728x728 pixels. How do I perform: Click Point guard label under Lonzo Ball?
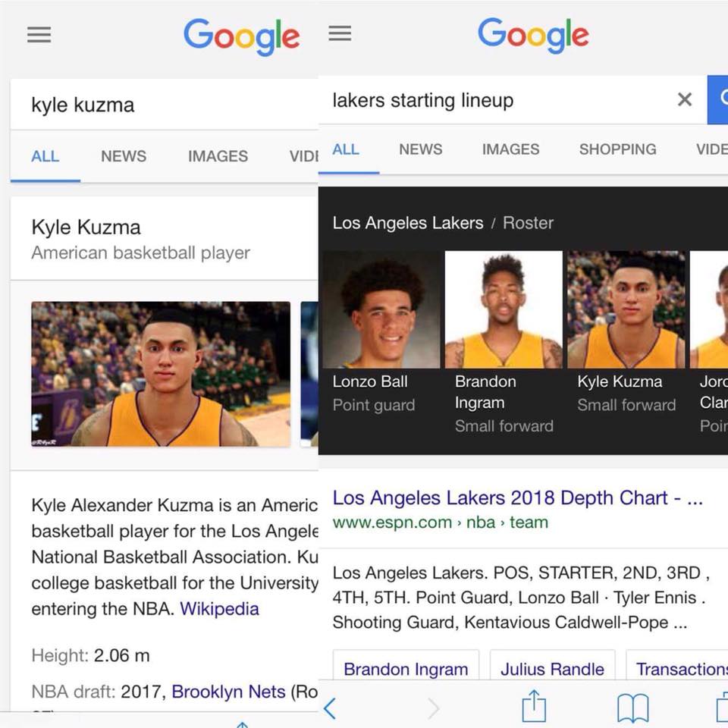(x=374, y=405)
